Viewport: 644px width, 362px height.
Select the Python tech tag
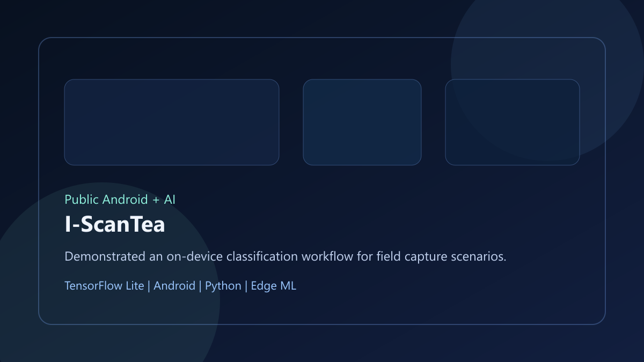click(x=223, y=286)
